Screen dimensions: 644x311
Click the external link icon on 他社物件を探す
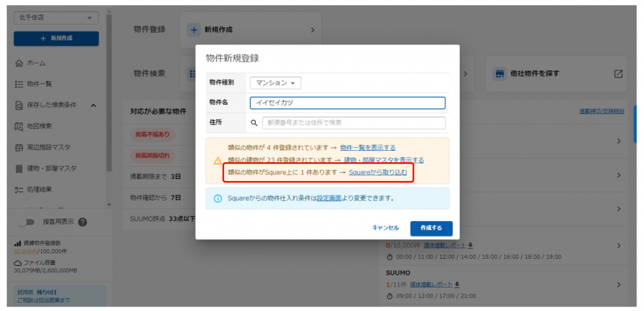click(618, 74)
